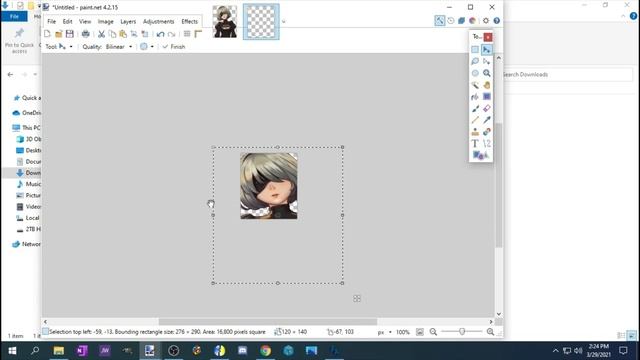This screenshot has height=360, width=640.
Task: Select the Line/Curve tool
Action: coord(487,144)
